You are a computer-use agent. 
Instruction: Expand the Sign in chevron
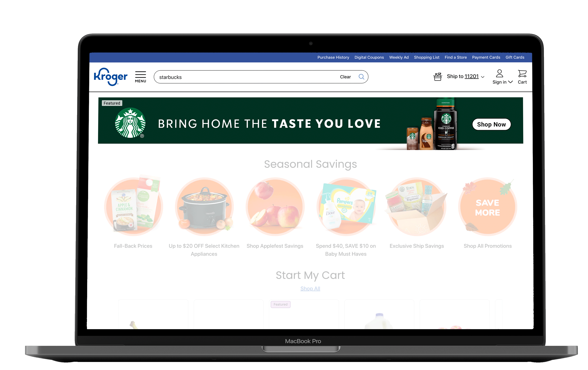(x=510, y=82)
